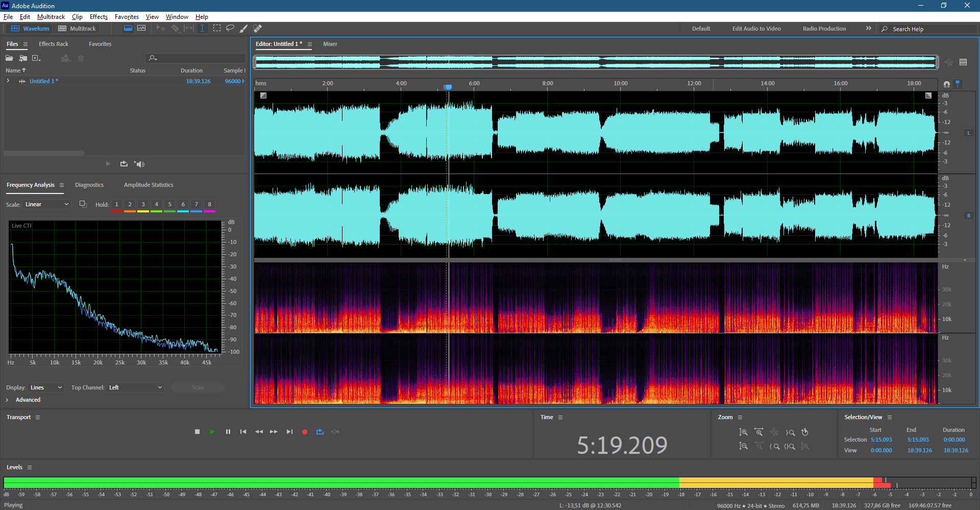This screenshot has height=510, width=980.
Task: Switch to the Diagnostics tab
Action: point(89,185)
